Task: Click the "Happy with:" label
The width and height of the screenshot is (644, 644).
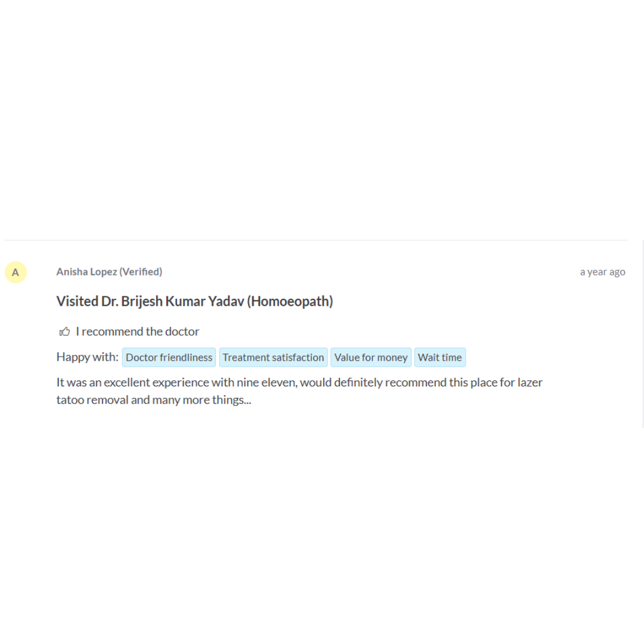Action: pyautogui.click(x=88, y=357)
